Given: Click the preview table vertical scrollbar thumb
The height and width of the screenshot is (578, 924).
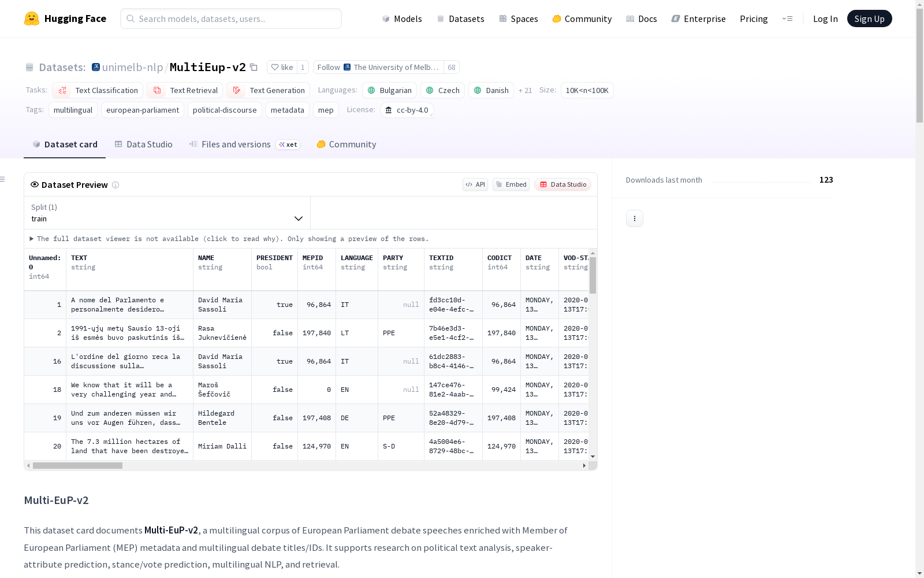Looking at the screenshot, I should 593,275.
